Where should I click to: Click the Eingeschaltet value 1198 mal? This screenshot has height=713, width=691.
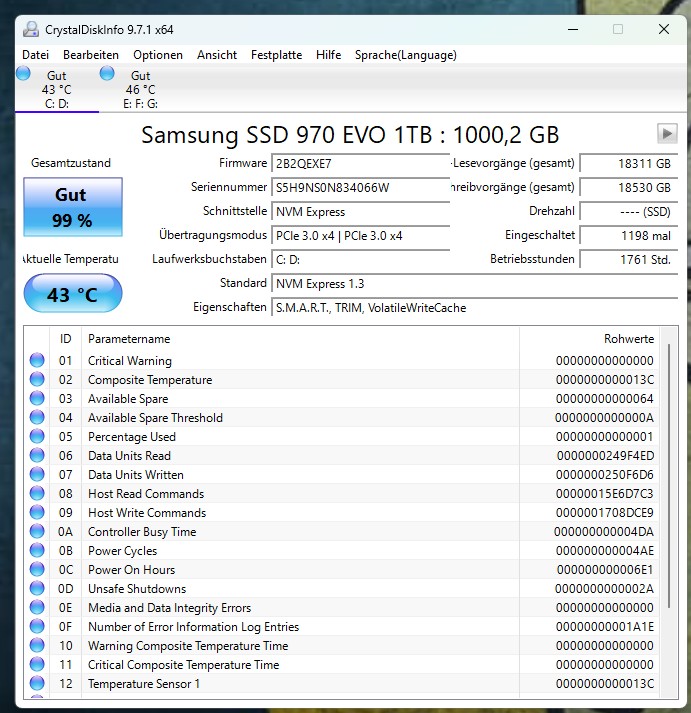629,236
